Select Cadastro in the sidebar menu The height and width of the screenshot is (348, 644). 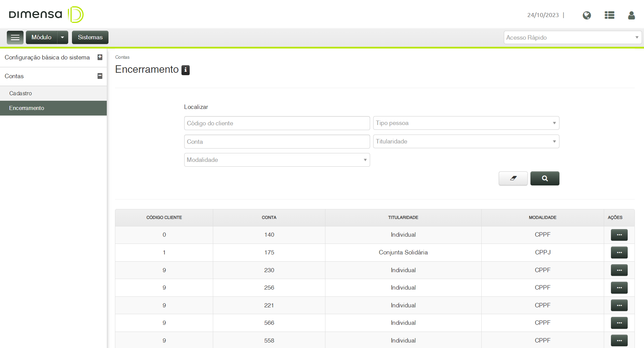pos(20,93)
